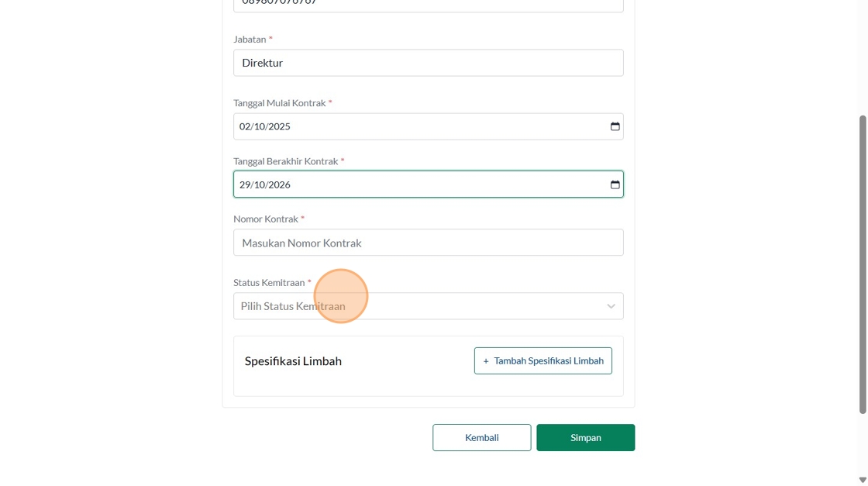Select month segment of Tanggal Berakhir Kontrak
The image size is (868, 486).
pos(260,184)
